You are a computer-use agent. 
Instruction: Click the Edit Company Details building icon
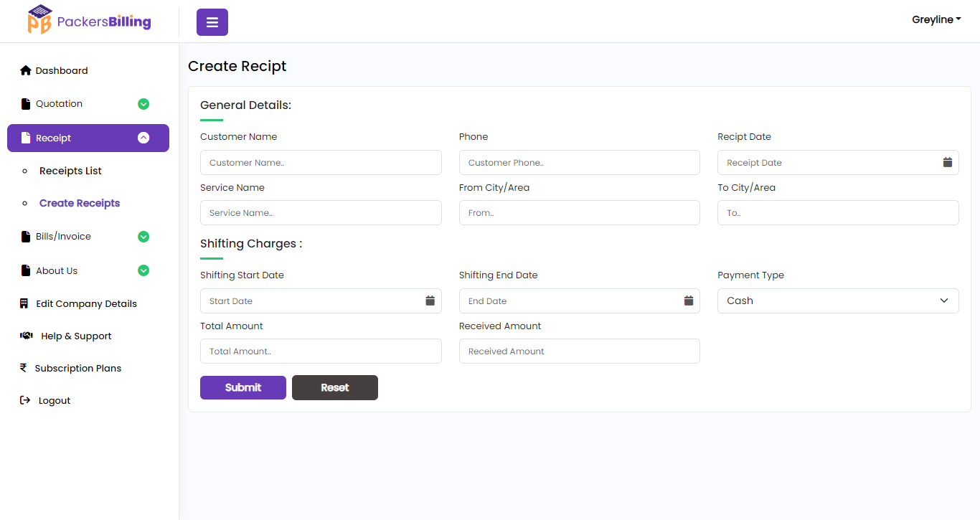(x=24, y=303)
